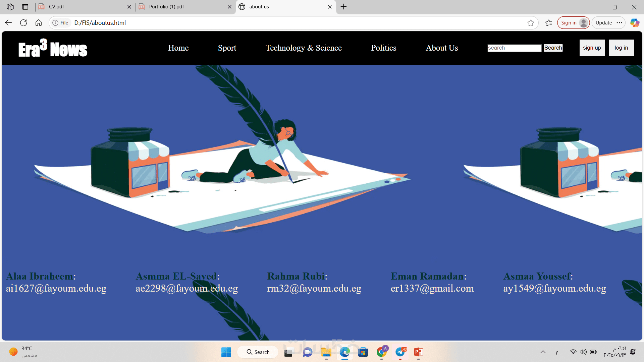644x362 pixels.
Task: Open Microsoft Edge from the taskbar
Action: [344, 352]
